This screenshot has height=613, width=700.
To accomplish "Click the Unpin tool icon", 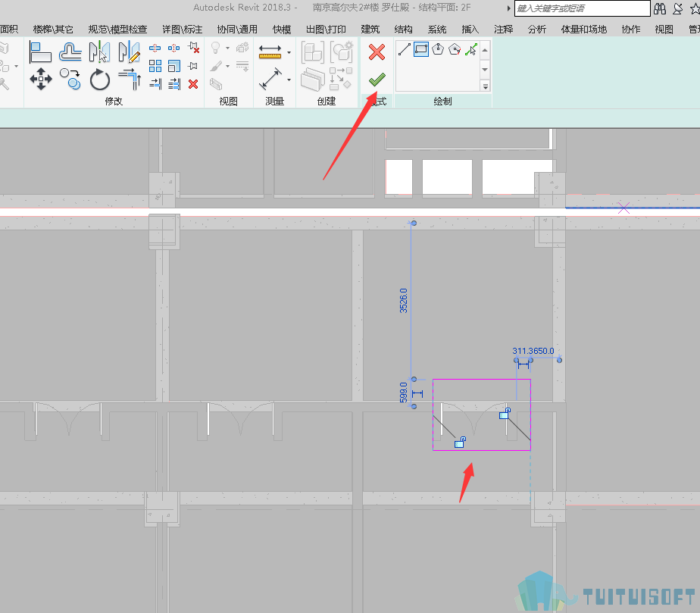I will click(193, 47).
